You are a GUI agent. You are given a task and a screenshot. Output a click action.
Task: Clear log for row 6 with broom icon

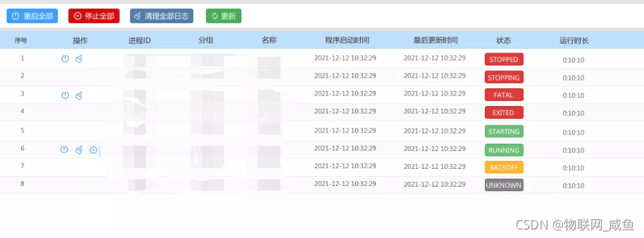79,150
